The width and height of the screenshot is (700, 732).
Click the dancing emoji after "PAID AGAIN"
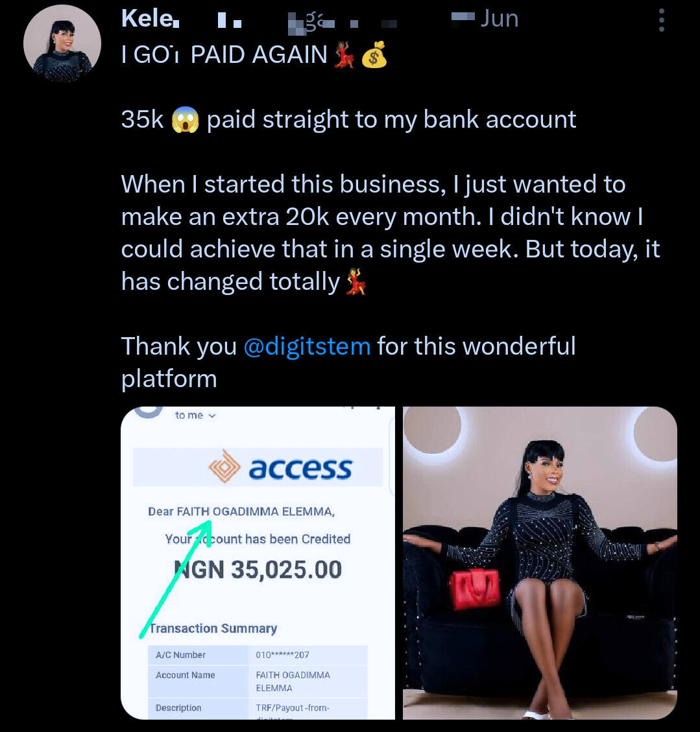click(343, 56)
